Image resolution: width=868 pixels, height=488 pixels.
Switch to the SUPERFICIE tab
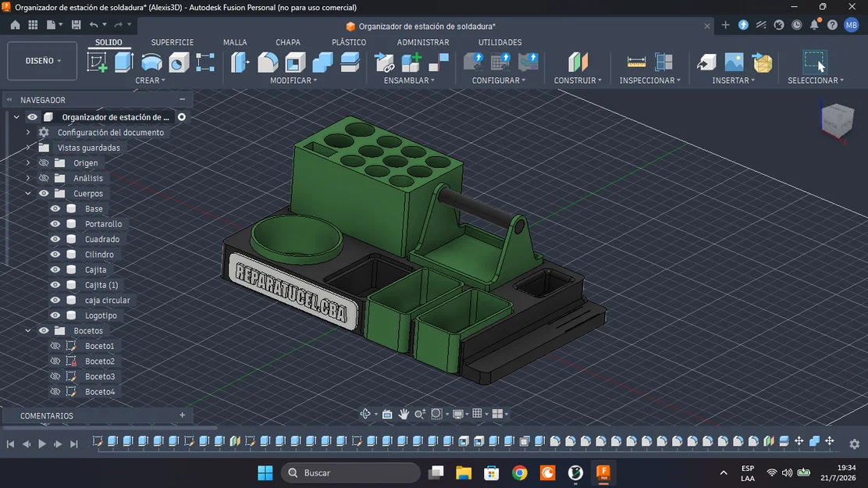(173, 42)
